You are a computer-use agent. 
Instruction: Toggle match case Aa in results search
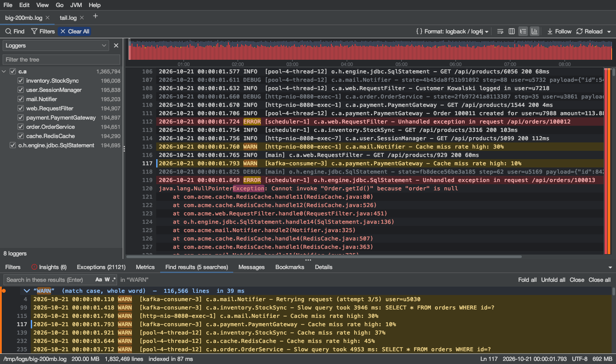click(99, 280)
